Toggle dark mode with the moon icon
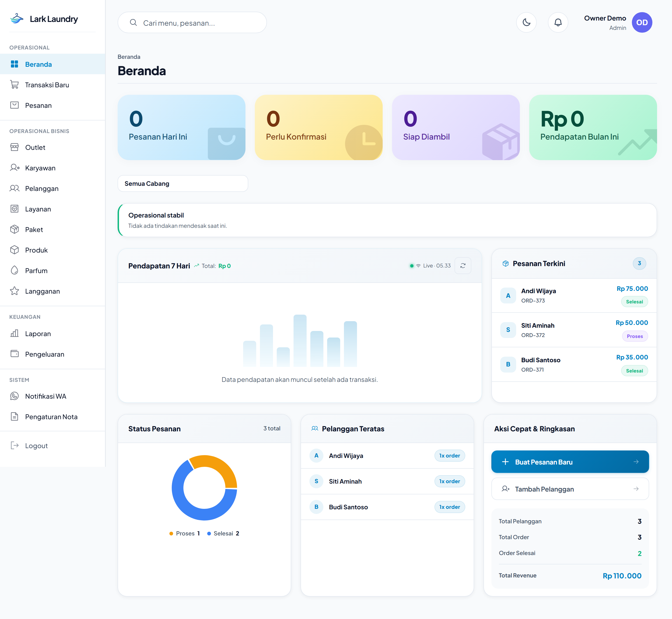 [x=526, y=22]
